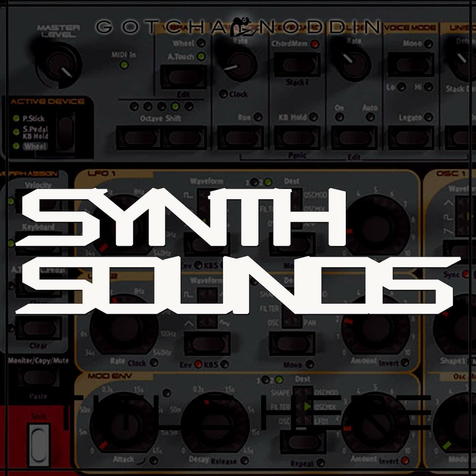476x476 pixels.
Task: Click the Mod Env Dest green arrow indicator
Action: pos(307,406)
